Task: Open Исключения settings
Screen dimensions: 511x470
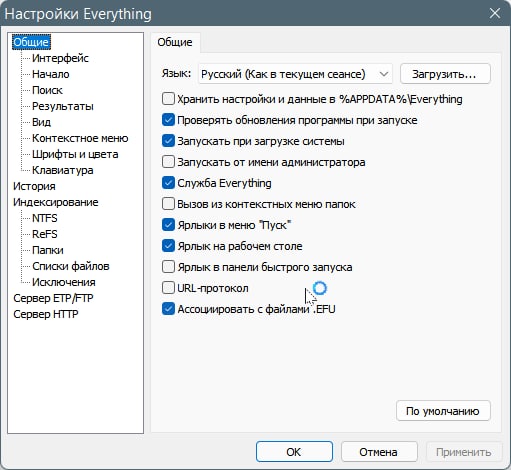Action: (64, 282)
